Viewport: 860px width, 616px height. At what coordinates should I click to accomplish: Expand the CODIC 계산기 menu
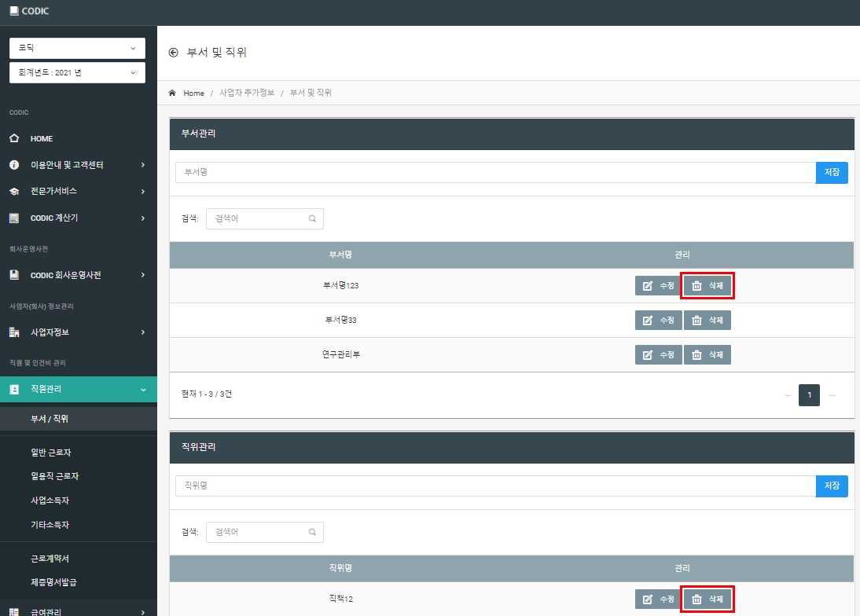79,218
